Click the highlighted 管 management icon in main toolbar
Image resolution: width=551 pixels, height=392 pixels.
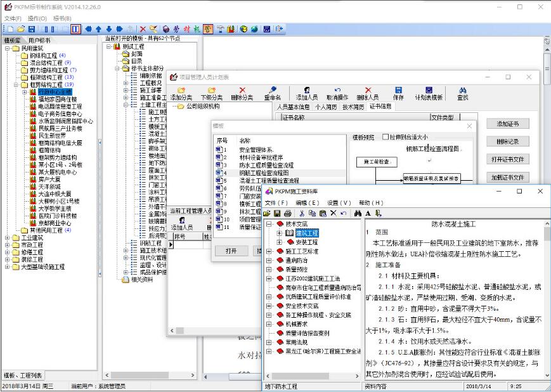pyautogui.click(x=208, y=29)
